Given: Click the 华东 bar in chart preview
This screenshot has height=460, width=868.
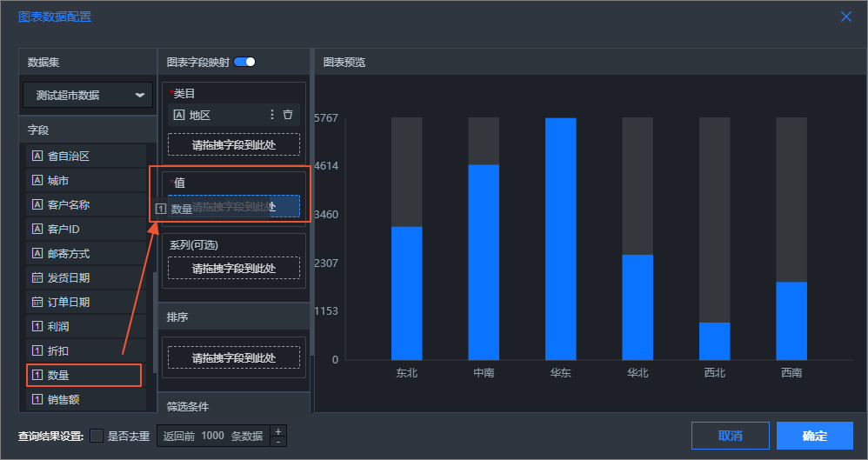Looking at the screenshot, I should coord(560,239).
